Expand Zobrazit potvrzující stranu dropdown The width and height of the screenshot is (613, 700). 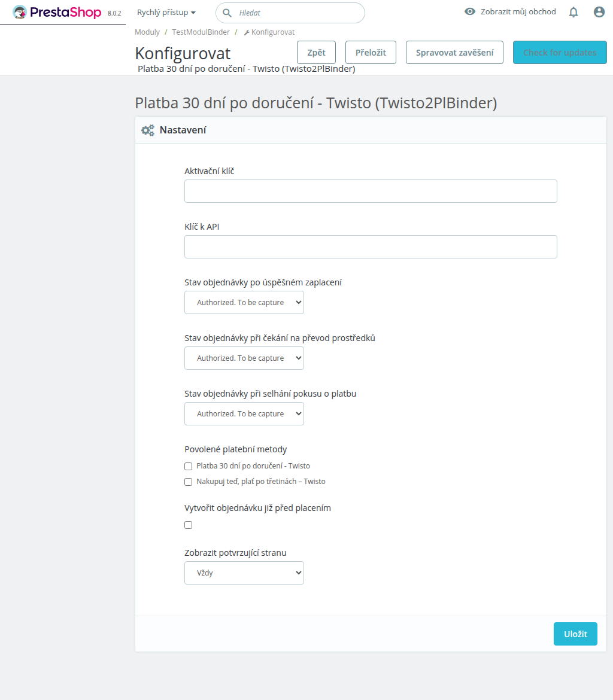244,573
